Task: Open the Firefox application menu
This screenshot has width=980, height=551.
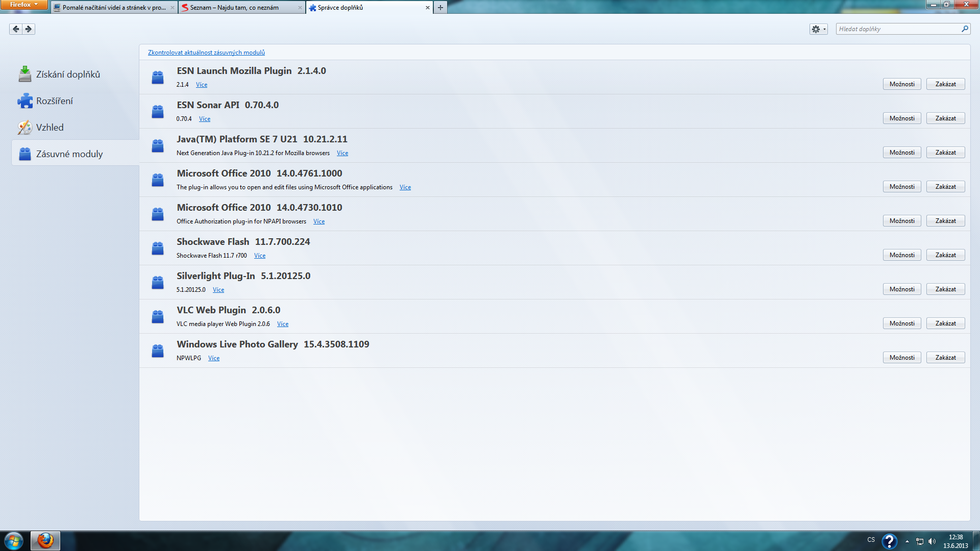Action: (x=23, y=5)
